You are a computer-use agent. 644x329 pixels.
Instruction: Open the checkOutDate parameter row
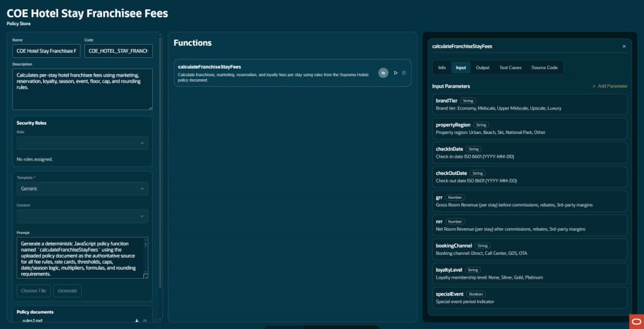tap(530, 177)
